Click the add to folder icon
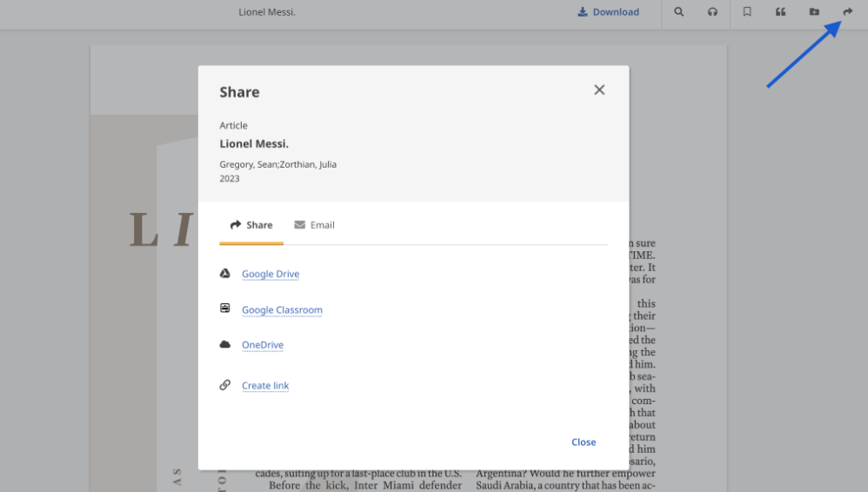 (814, 11)
